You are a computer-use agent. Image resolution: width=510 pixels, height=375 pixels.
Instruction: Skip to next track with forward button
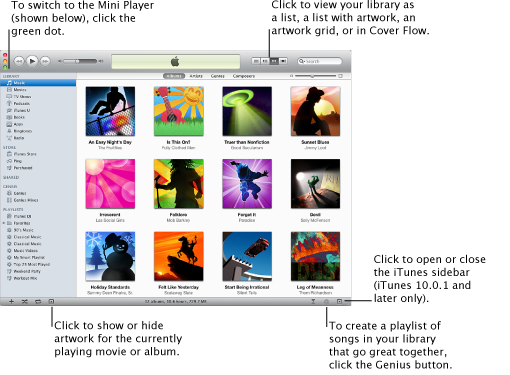pyautogui.click(x=45, y=61)
